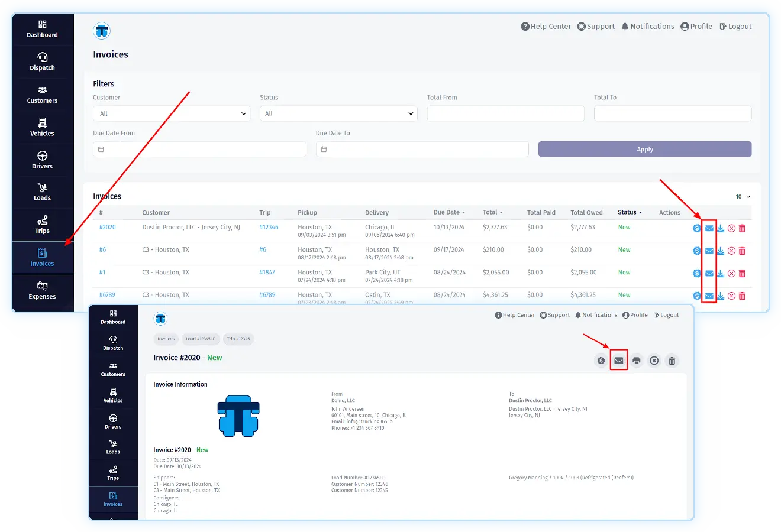Open trip link #1847 in the table
This screenshot has width=781, height=532.
tap(267, 273)
